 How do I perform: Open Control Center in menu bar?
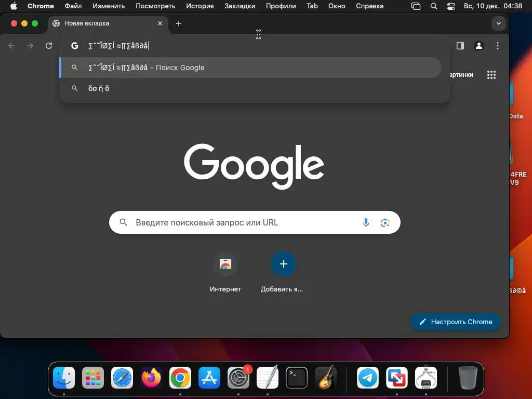tap(451, 6)
